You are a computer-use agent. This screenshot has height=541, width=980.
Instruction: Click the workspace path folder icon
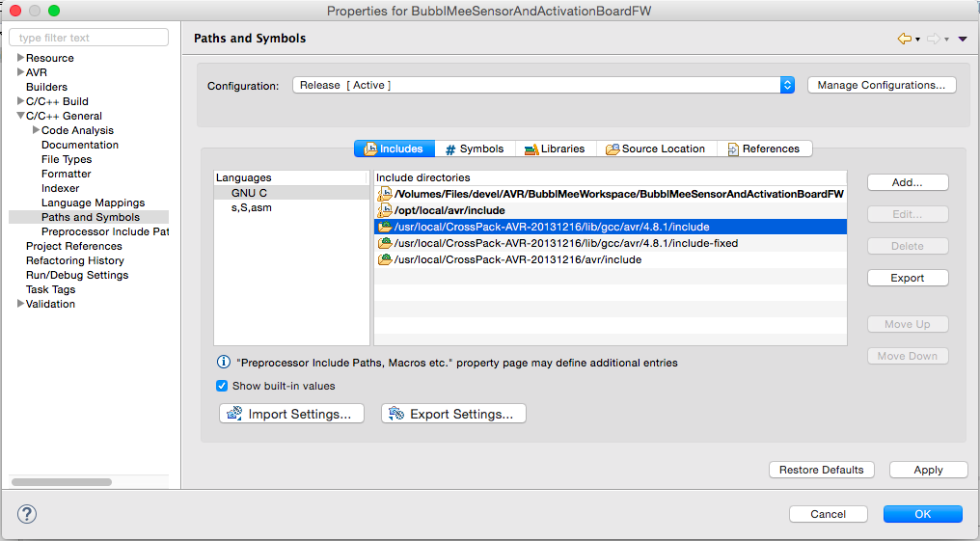[x=384, y=194]
